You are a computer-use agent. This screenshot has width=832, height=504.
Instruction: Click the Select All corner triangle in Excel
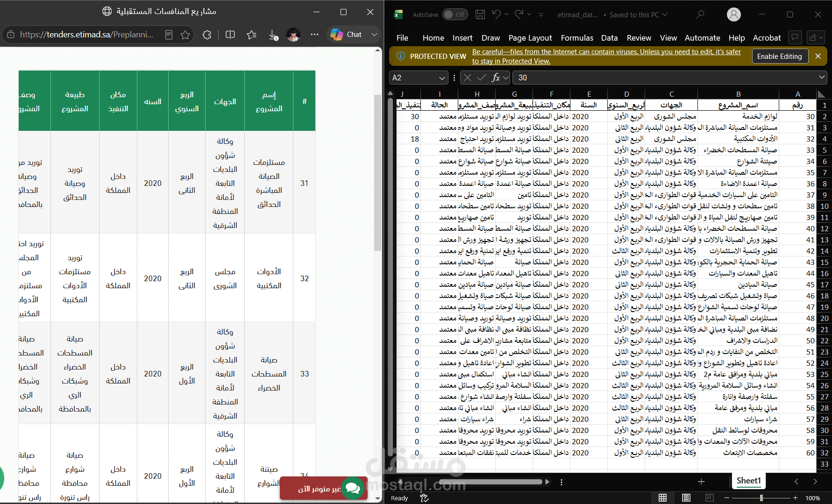(821, 94)
